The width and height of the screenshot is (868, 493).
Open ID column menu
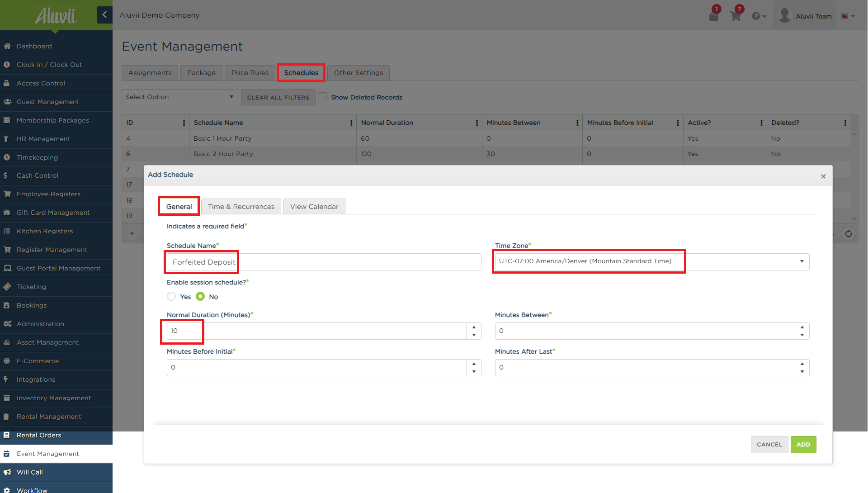(184, 123)
